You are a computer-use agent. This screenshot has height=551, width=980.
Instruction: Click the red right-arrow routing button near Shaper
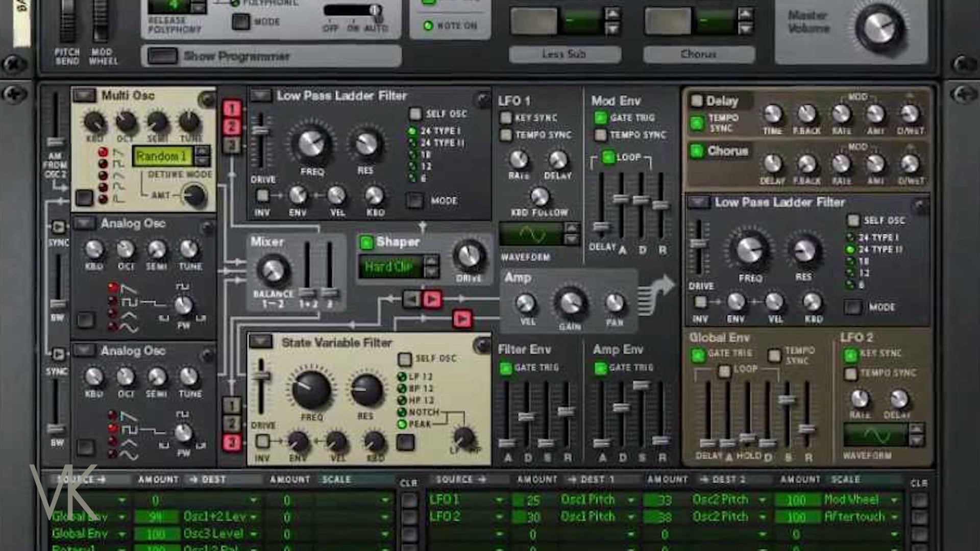tap(432, 299)
